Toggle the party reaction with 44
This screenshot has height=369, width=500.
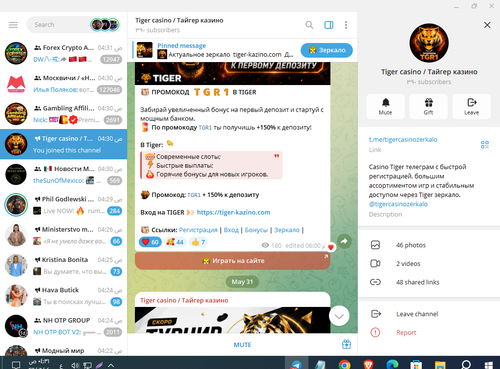pos(175,242)
